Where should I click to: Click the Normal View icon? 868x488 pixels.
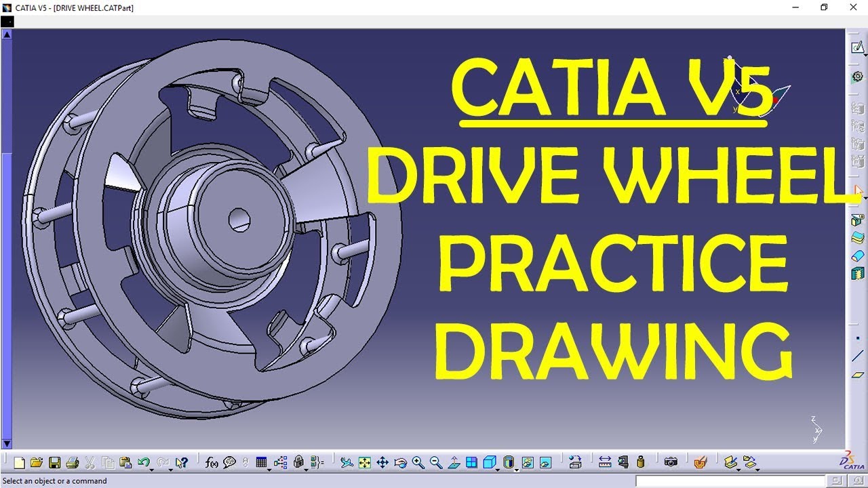(454, 463)
